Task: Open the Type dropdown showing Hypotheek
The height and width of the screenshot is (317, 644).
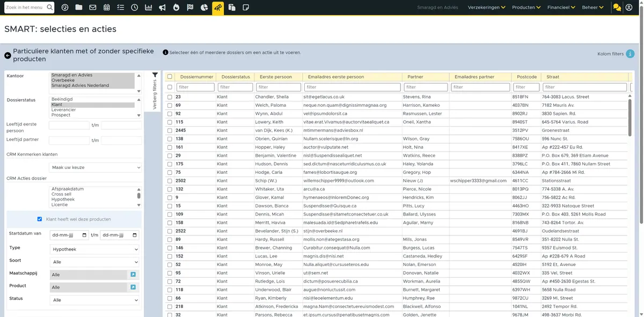Action: pos(94,249)
